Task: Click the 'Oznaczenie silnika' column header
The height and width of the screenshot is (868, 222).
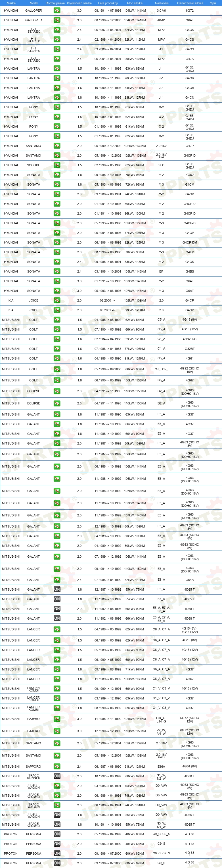Action: click(x=190, y=3)
